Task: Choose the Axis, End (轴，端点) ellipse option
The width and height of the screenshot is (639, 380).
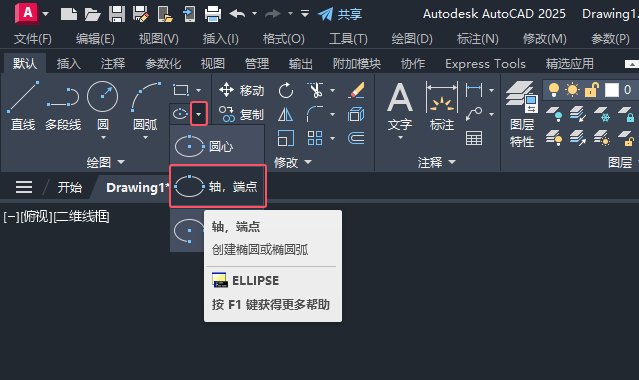Action: coord(218,186)
